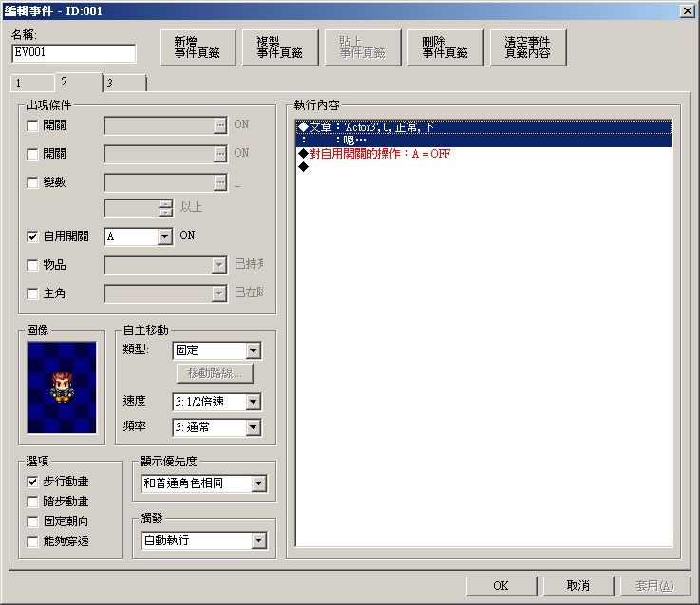
Task: Enable the 踏步動畫 option
Action: tap(32, 501)
